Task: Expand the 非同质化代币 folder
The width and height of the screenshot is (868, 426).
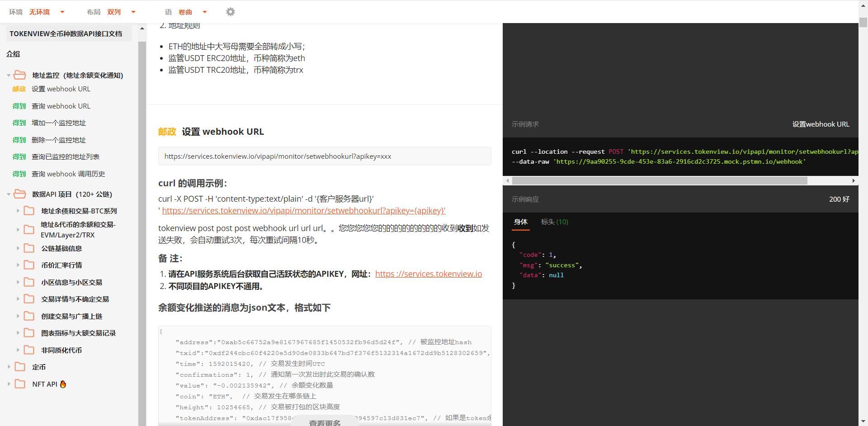Action: click(18, 350)
